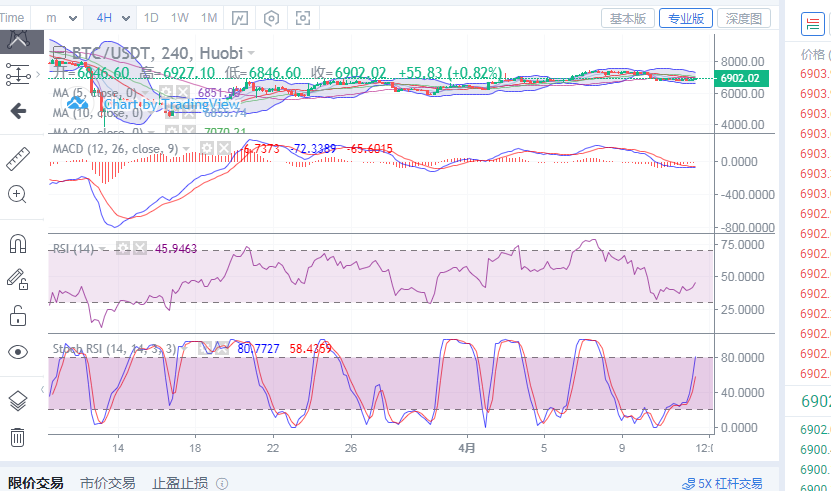Click the Stoch RSI value 80.7727
This screenshot has width=831, height=491.
pos(258,349)
